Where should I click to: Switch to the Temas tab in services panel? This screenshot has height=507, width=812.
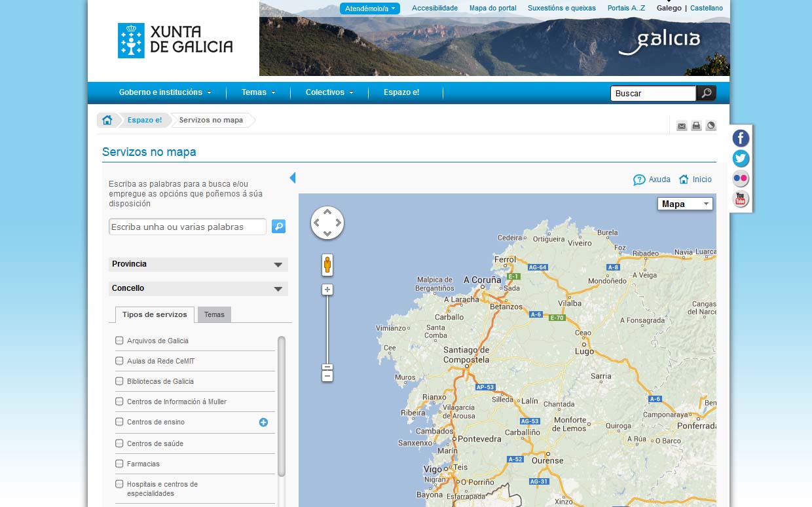click(x=214, y=314)
